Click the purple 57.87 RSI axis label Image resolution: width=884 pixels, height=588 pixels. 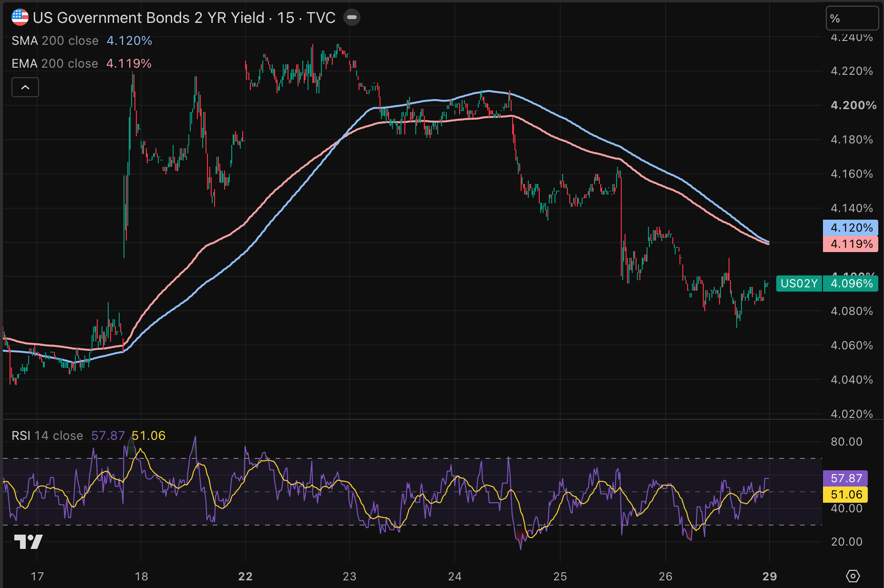click(845, 478)
